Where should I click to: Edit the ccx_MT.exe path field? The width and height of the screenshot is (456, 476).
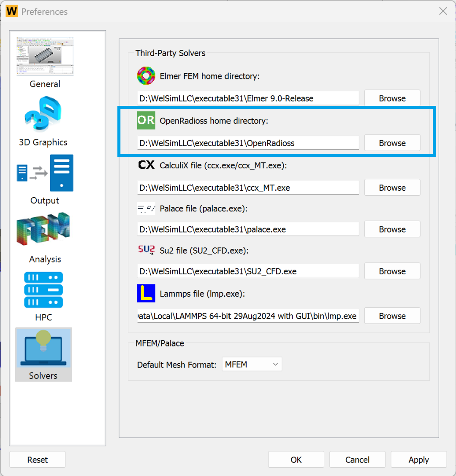248,188
